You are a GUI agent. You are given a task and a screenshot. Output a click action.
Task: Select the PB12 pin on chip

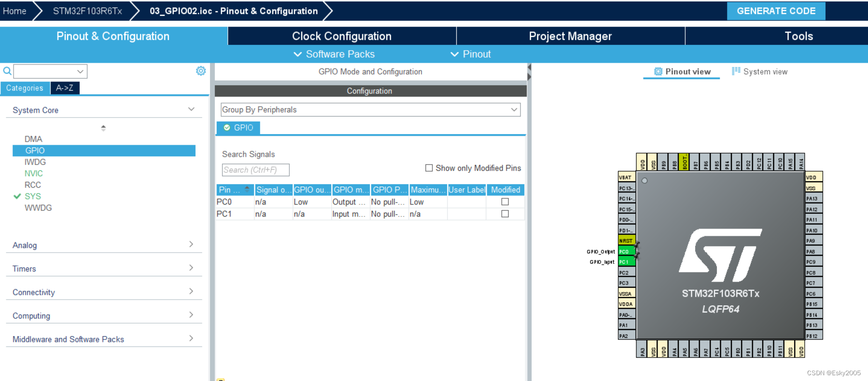pos(814,336)
